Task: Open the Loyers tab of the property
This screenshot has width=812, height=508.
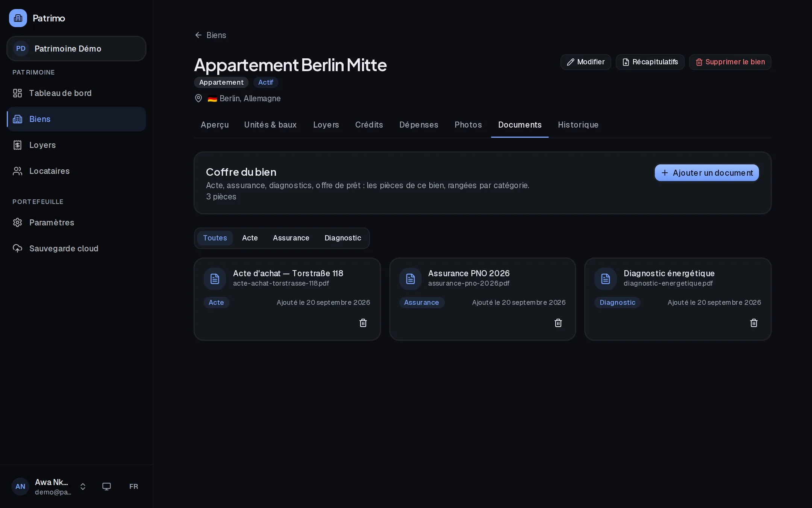Action: coord(326,125)
